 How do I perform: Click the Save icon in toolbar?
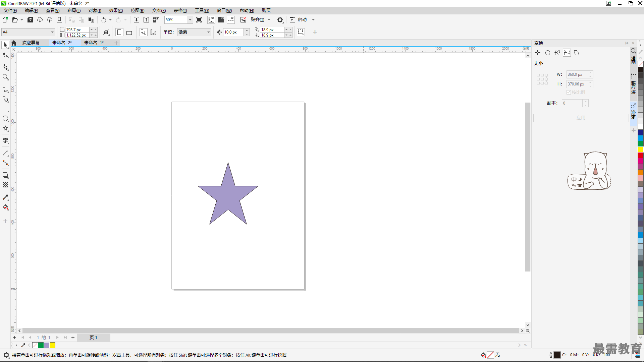(x=30, y=20)
